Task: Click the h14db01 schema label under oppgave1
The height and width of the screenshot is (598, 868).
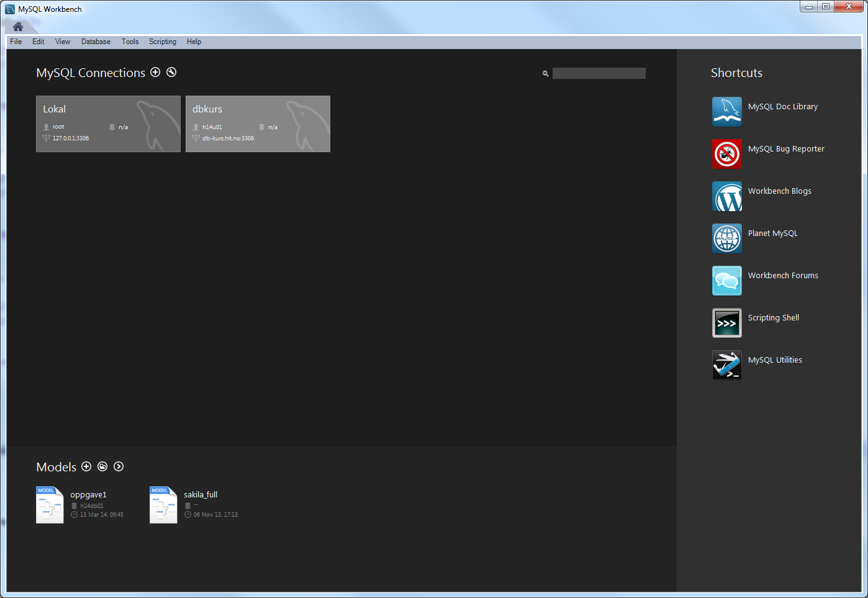Action: pyautogui.click(x=92, y=506)
